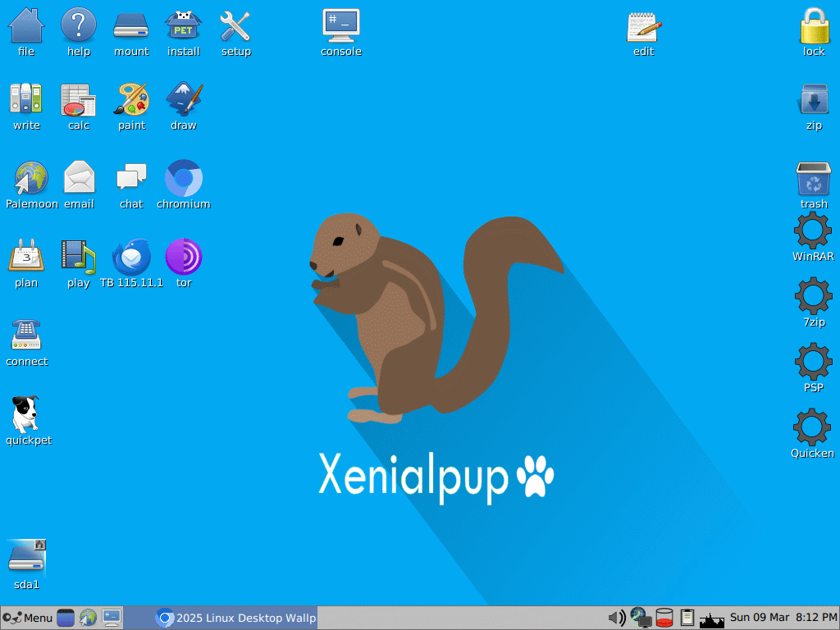Launch the browser globe in taskbar

[x=88, y=619]
